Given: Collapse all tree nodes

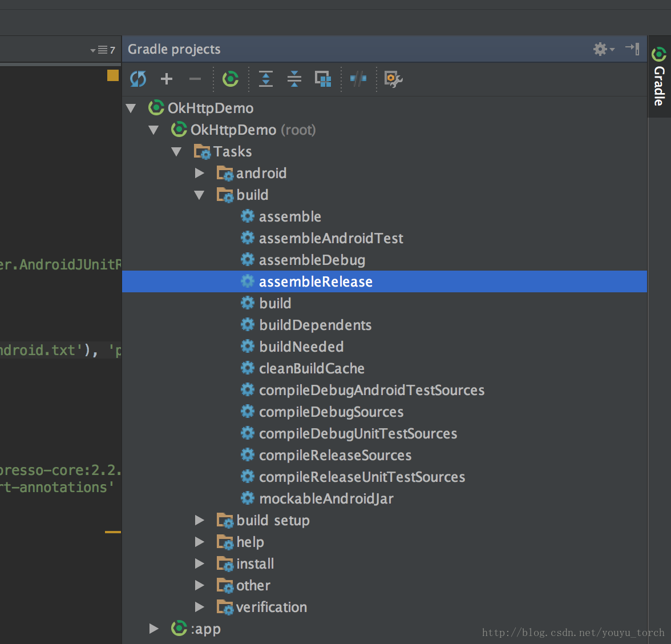Looking at the screenshot, I should (x=294, y=79).
